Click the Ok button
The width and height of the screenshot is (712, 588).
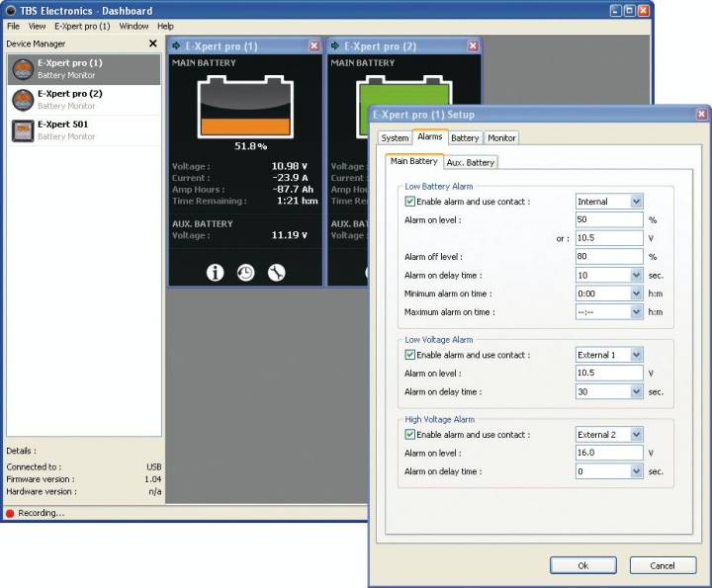[582, 565]
